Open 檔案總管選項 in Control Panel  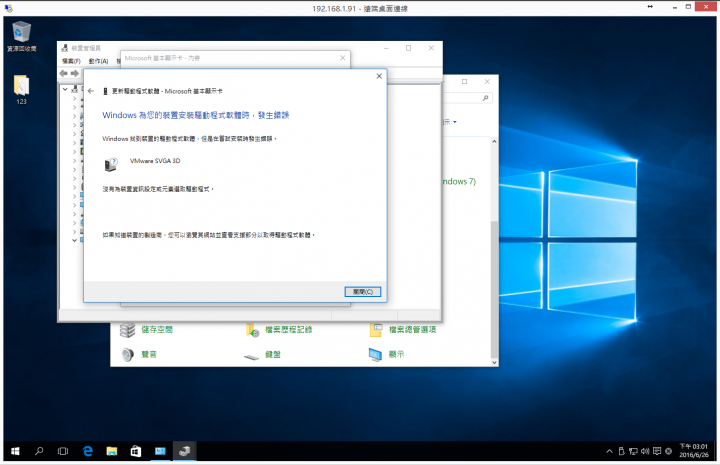tap(412, 330)
